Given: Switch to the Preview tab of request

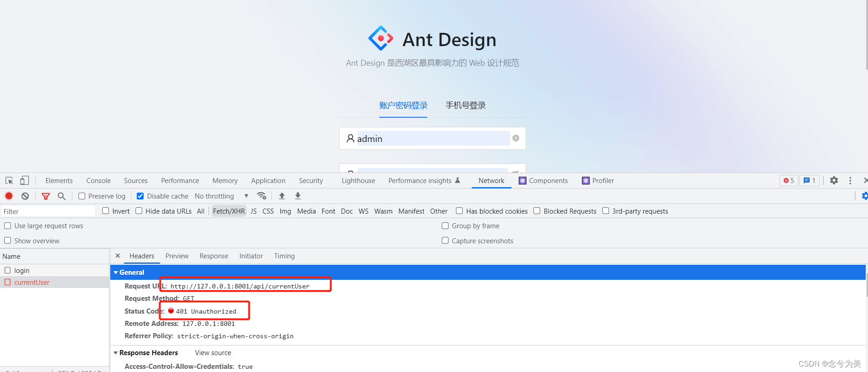Looking at the screenshot, I should tap(177, 256).
